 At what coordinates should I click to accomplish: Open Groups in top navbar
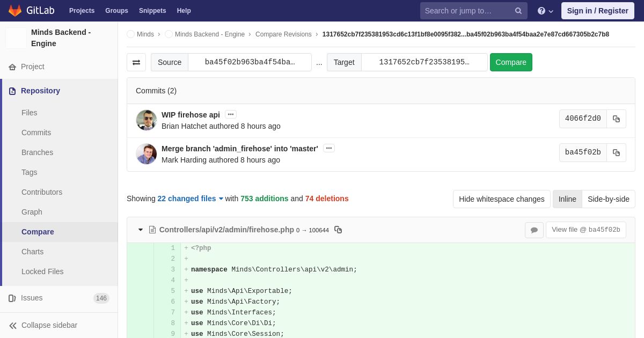(x=116, y=11)
